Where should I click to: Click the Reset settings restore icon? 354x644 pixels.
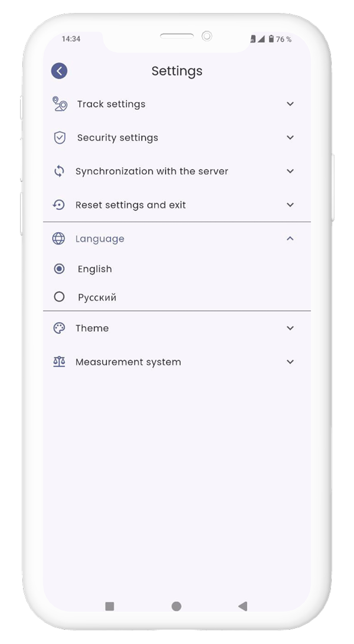59,205
